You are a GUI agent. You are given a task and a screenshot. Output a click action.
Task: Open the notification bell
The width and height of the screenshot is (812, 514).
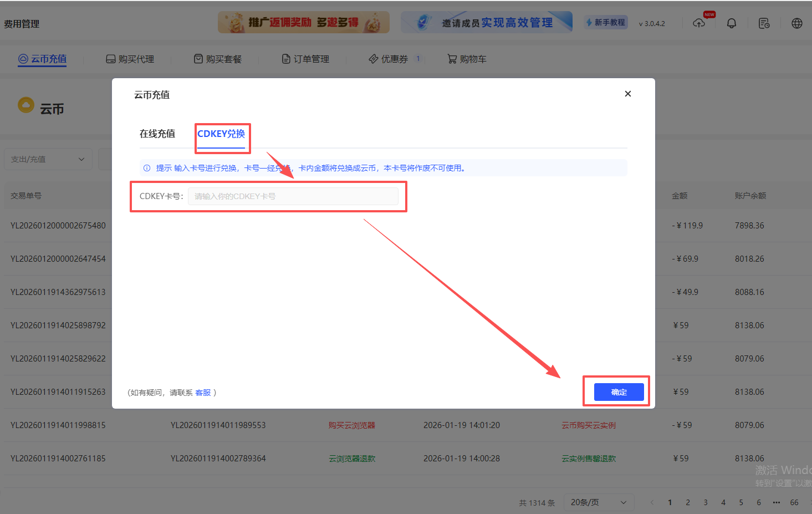pos(731,23)
